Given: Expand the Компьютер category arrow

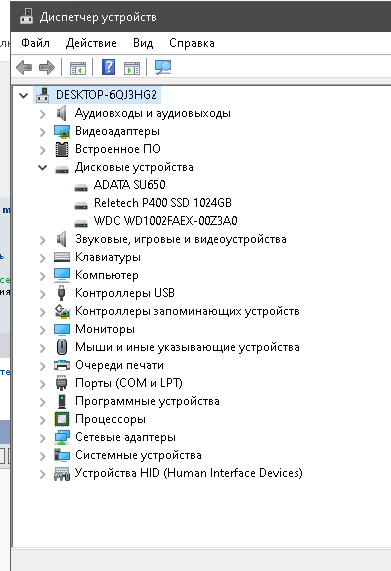Looking at the screenshot, I should pos(43,276).
